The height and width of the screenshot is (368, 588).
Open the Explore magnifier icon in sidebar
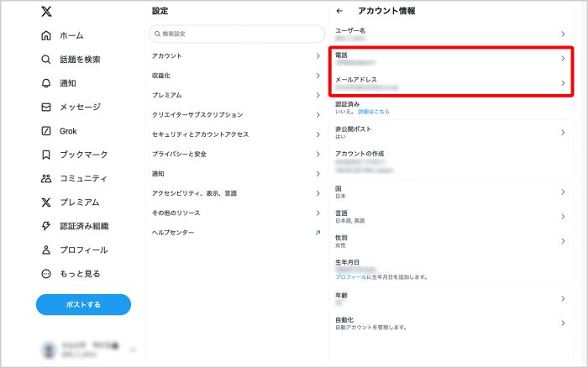tap(46, 60)
